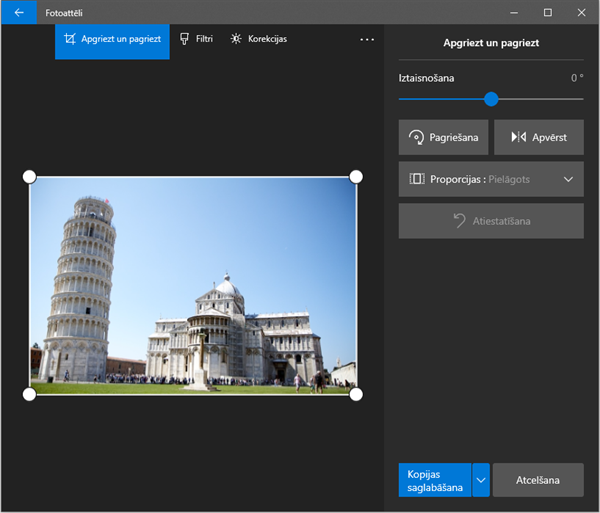Screen dimensions: 600x513
Task: Switch to the Filtri tab
Action: coord(197,39)
